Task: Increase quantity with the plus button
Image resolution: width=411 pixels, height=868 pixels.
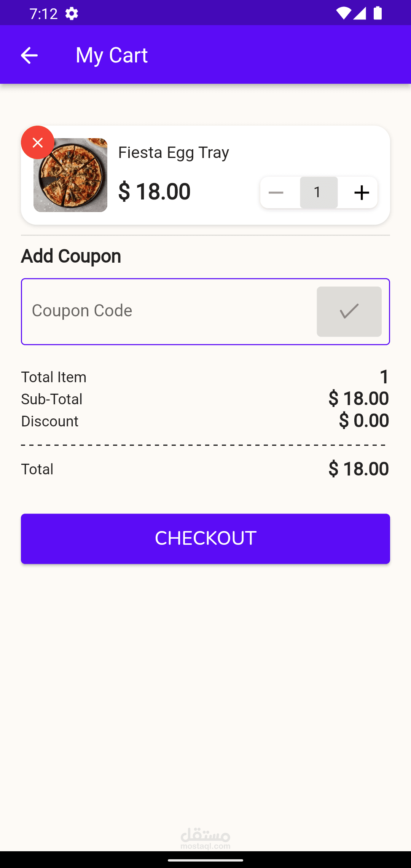Action: pos(362,193)
